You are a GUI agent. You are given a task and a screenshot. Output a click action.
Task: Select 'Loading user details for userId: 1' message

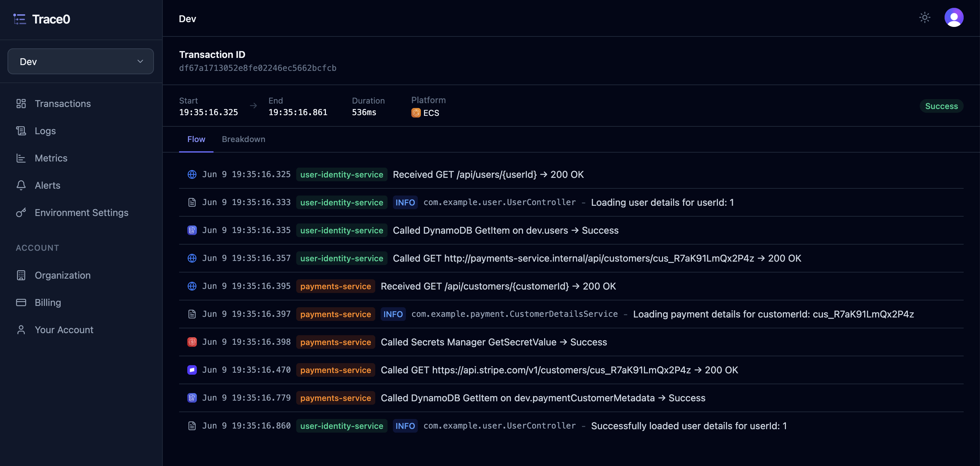[662, 203]
